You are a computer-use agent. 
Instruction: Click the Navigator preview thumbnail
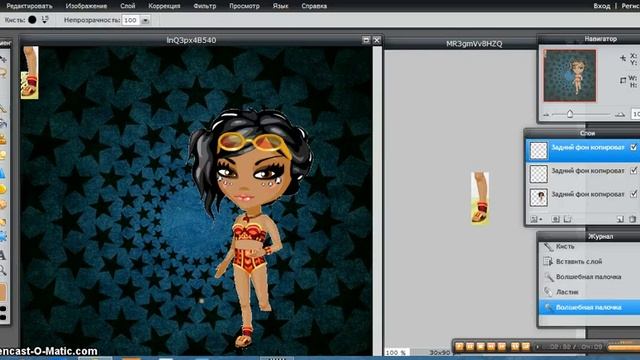[570, 76]
